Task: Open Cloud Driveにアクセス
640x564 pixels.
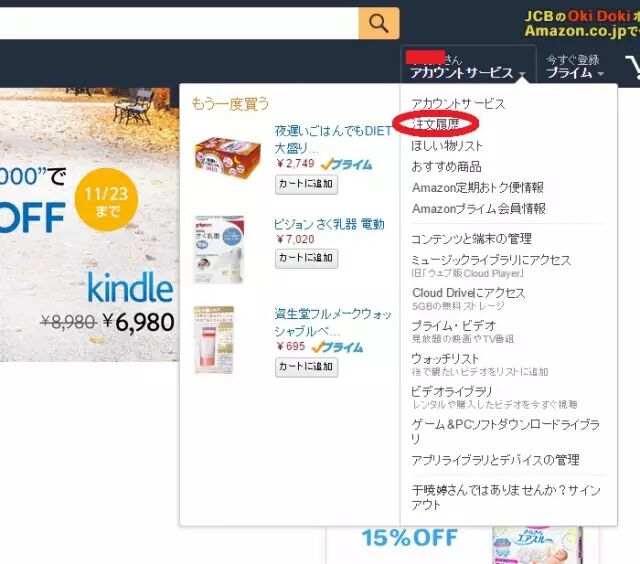Action: (469, 293)
